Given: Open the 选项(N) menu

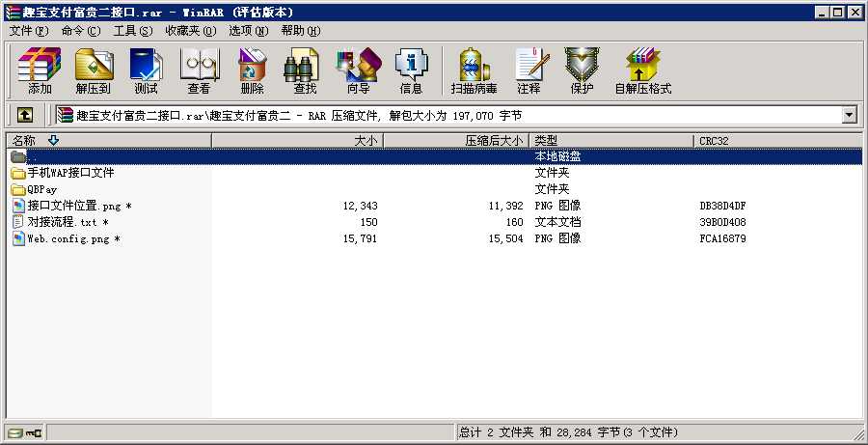Looking at the screenshot, I should (x=249, y=31).
